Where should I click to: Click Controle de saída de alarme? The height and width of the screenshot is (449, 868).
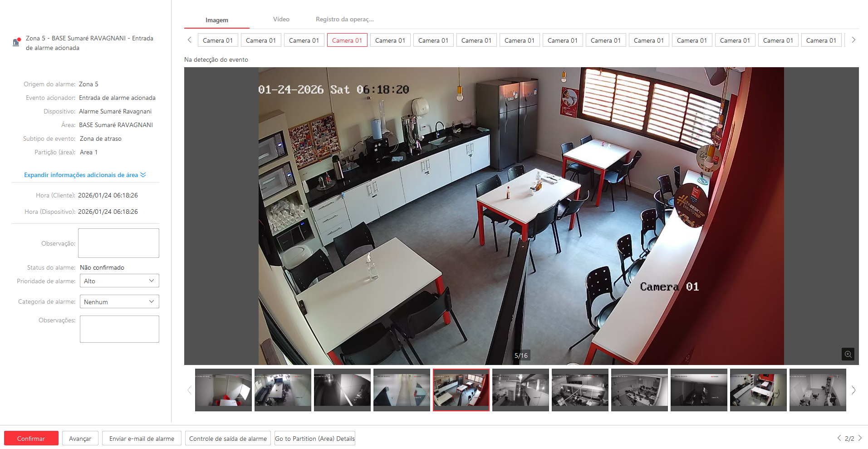(228, 439)
